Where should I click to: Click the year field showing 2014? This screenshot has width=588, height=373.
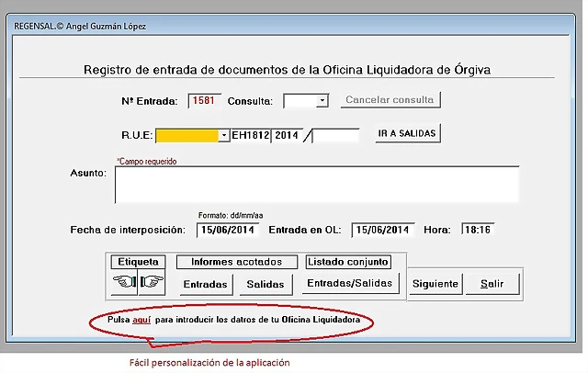click(x=287, y=135)
